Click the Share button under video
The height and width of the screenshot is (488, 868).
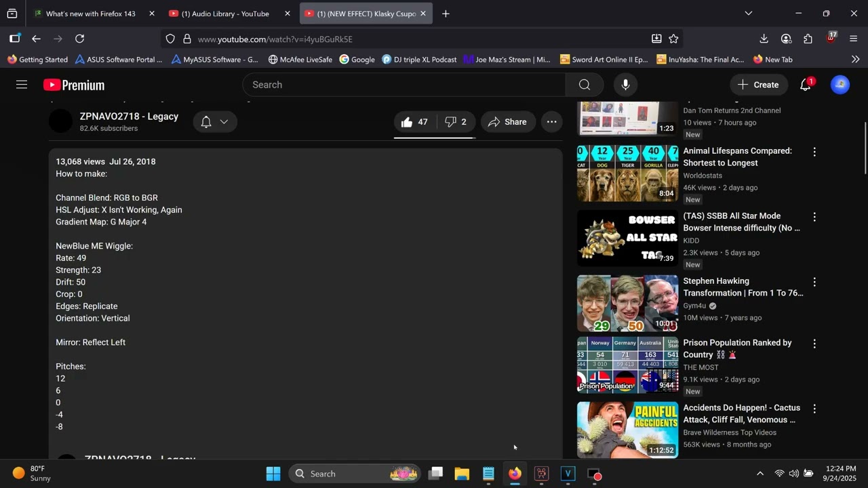point(508,122)
